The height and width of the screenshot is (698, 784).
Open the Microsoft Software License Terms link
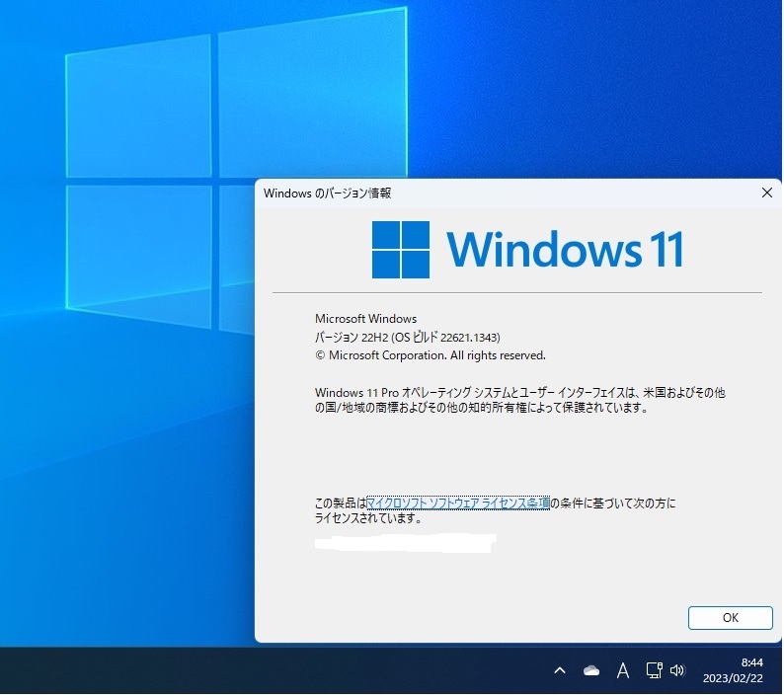(x=458, y=503)
